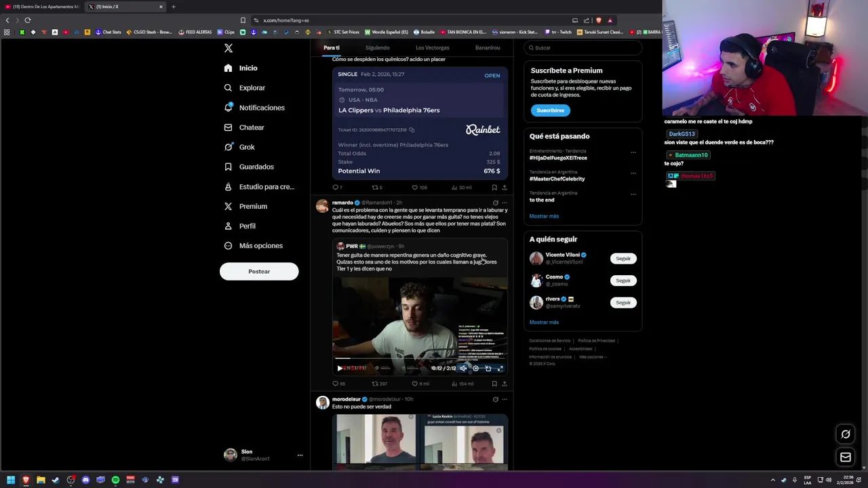Open Estudio para creadores
Viewport: 868px width, 488px height.
259,186
